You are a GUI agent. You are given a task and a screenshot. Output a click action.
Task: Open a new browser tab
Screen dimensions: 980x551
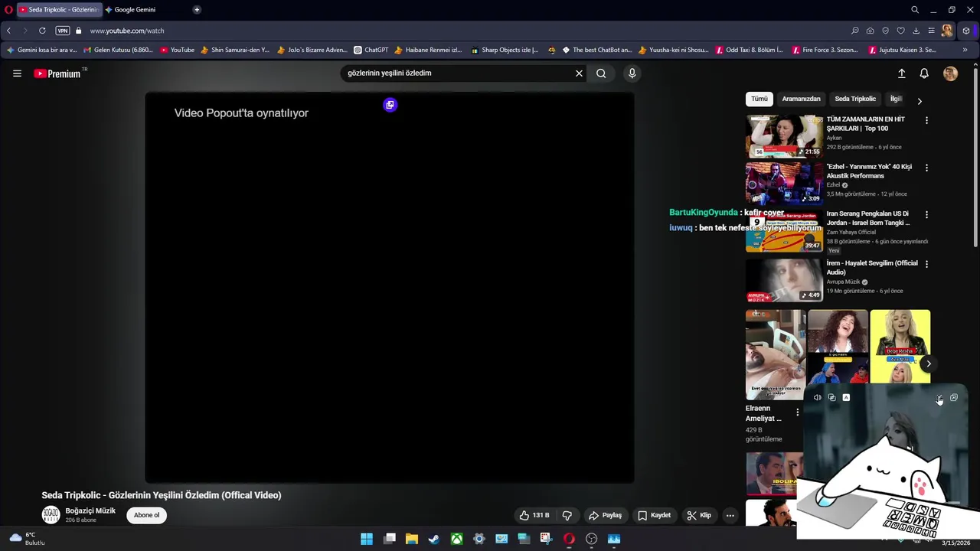point(197,10)
